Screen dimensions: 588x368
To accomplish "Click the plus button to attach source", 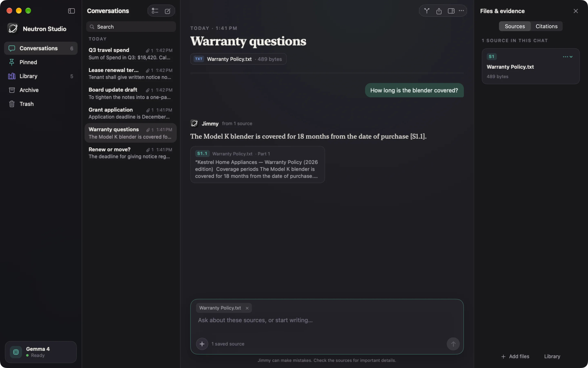I will 202,344.
